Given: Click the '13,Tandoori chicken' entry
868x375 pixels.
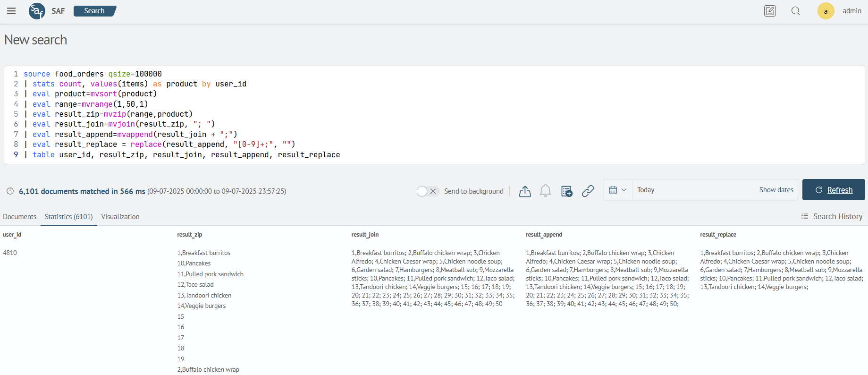Looking at the screenshot, I should point(204,295).
